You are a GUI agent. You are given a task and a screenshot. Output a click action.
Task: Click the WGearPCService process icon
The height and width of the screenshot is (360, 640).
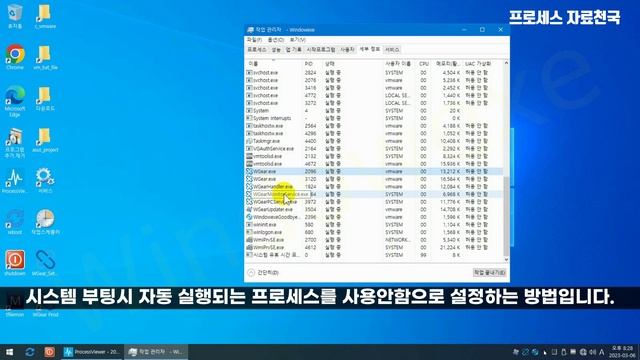coord(249,202)
